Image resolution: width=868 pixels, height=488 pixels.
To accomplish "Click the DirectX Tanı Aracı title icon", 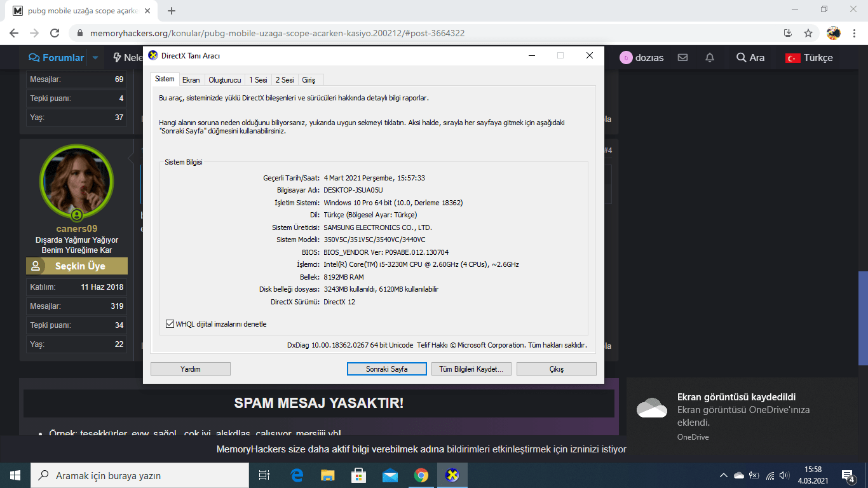I will (x=153, y=55).
